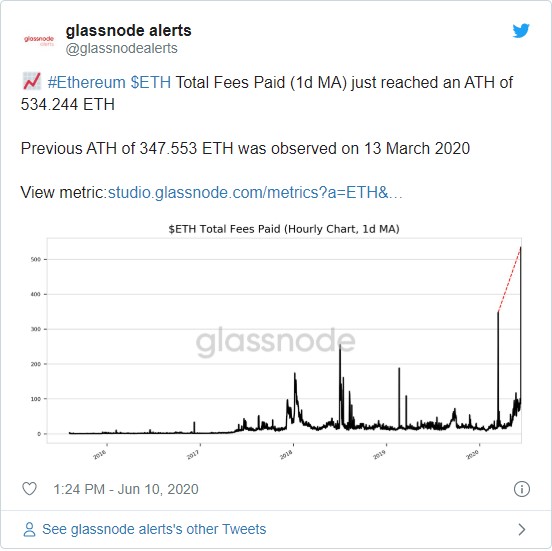Open the glassnode alerts display name
552x551 pixels.
(x=128, y=31)
